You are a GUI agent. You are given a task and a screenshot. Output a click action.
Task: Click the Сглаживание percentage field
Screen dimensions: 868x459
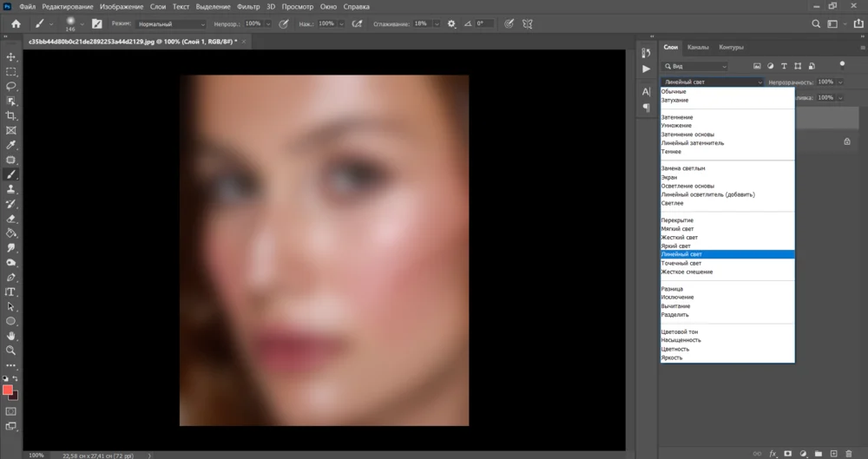[x=423, y=23]
